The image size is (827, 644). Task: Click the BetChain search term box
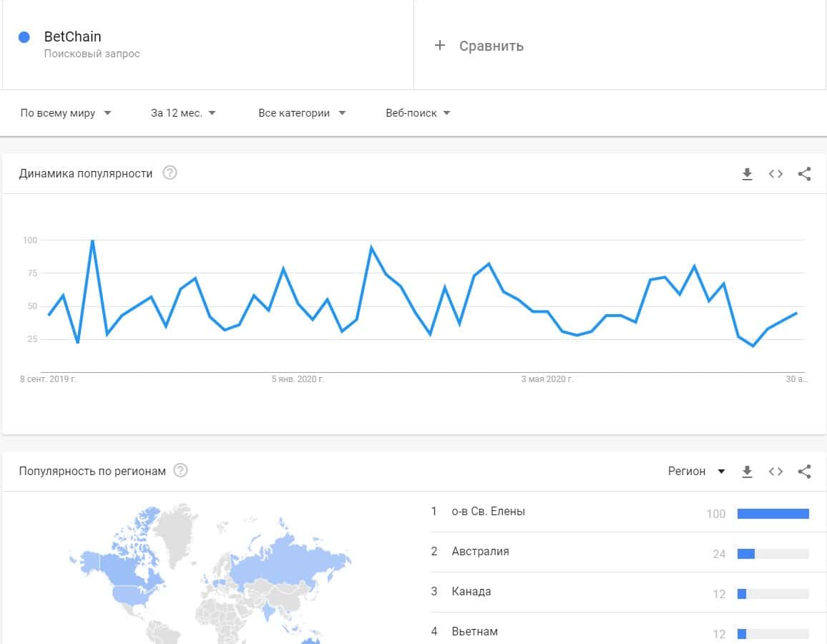[x=207, y=44]
